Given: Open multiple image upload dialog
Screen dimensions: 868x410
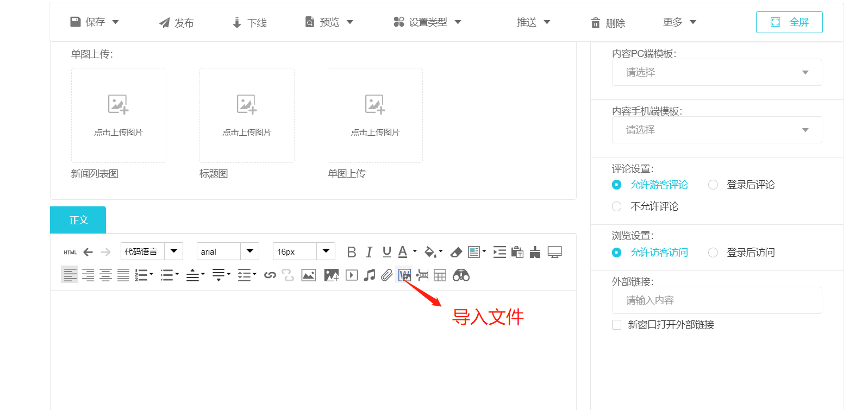Looking at the screenshot, I should (332, 275).
